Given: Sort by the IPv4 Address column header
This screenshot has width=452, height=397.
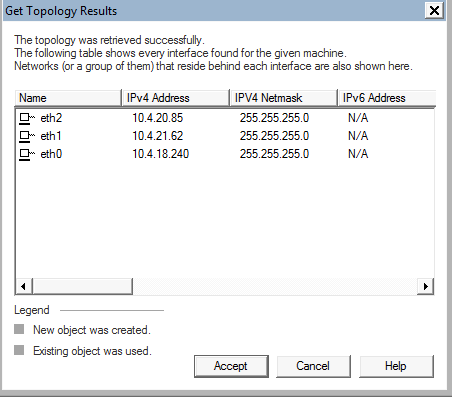Looking at the screenshot, I should [176, 98].
